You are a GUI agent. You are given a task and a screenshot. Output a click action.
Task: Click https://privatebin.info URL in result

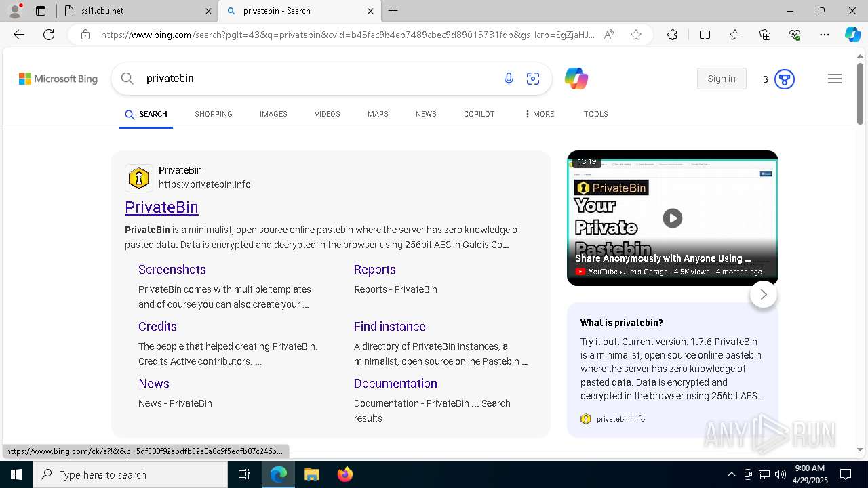click(205, 184)
